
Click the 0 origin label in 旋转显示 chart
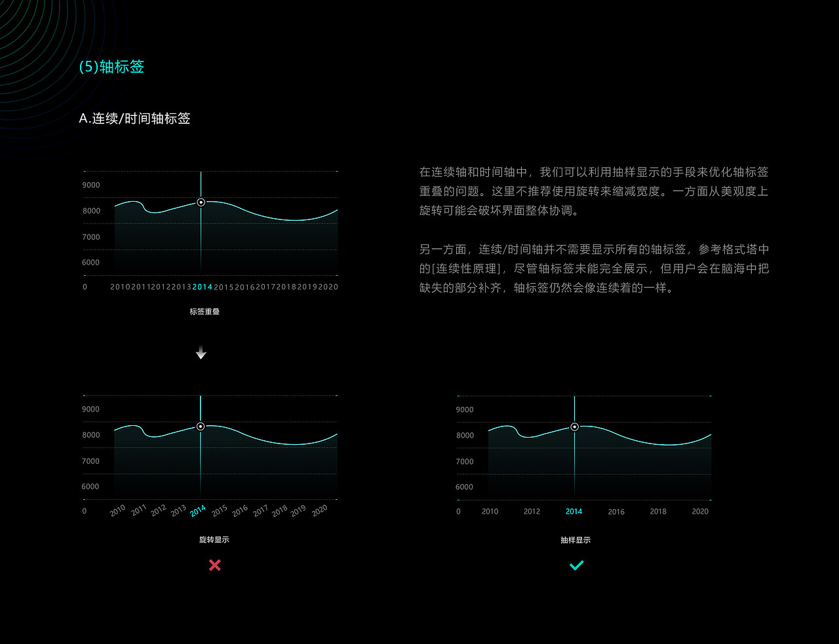click(x=84, y=511)
